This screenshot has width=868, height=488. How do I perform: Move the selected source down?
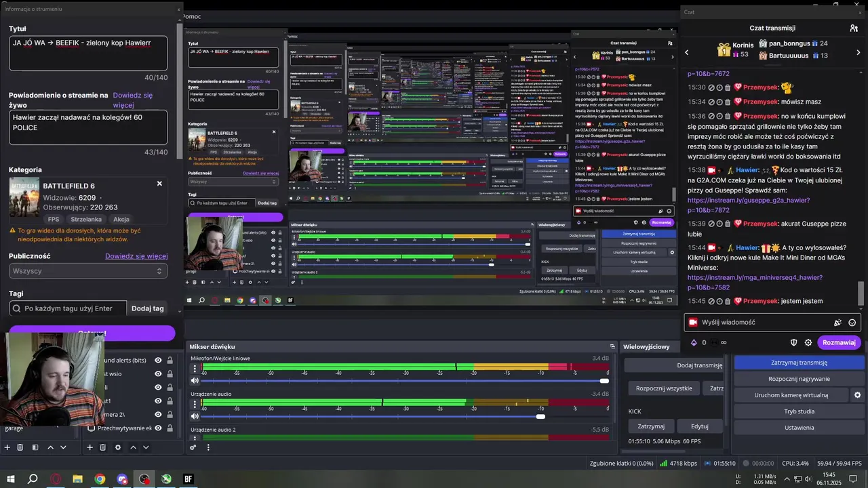tap(146, 447)
